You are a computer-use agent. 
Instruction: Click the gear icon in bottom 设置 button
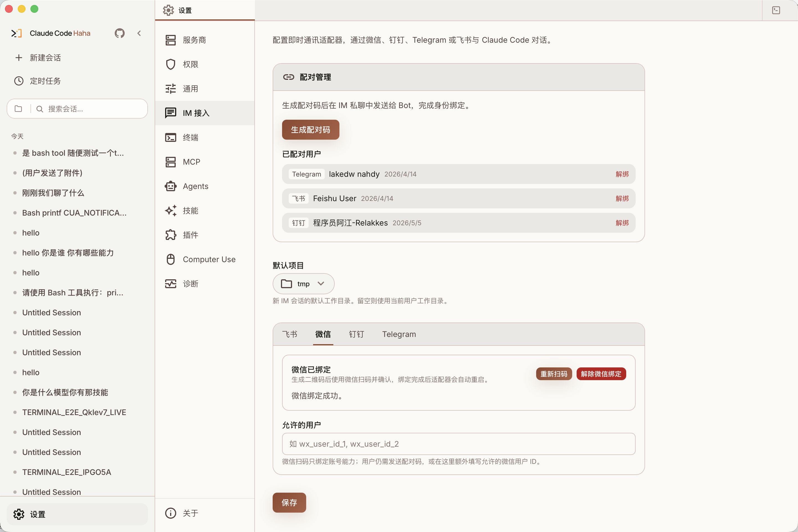[19, 514]
